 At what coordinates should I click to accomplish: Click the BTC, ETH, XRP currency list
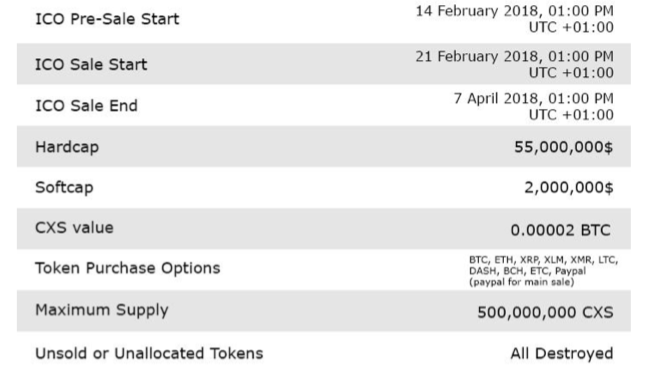tap(543, 265)
